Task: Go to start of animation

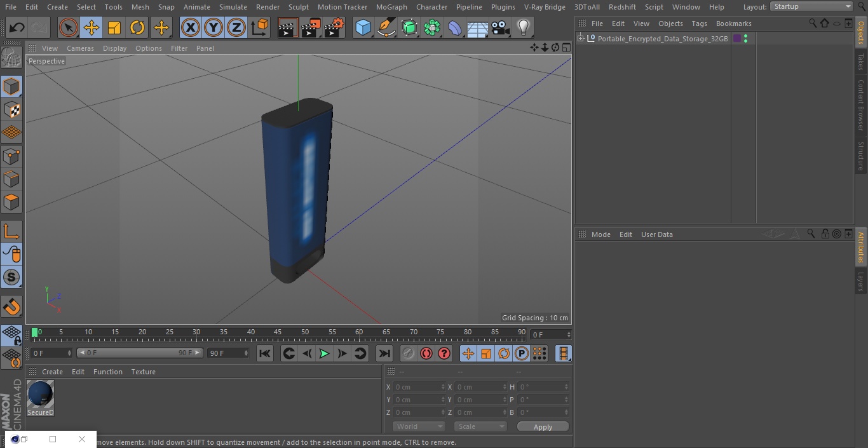Action: [x=265, y=353]
